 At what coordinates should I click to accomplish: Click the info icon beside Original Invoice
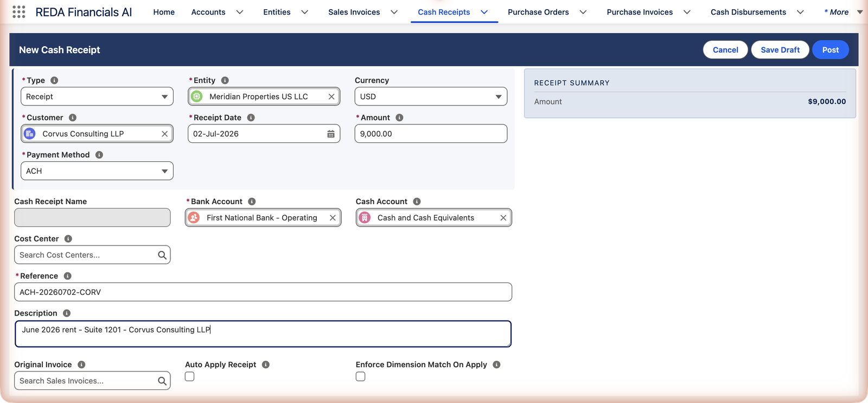tap(81, 365)
